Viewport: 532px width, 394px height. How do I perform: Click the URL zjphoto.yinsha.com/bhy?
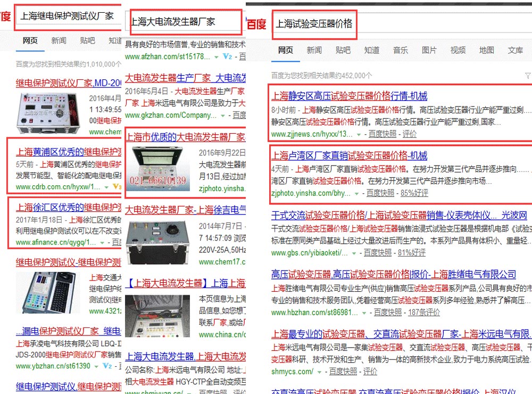(x=311, y=193)
